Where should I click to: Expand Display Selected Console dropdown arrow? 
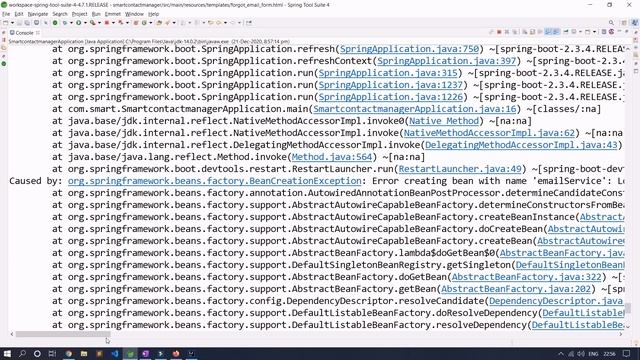[580, 32]
